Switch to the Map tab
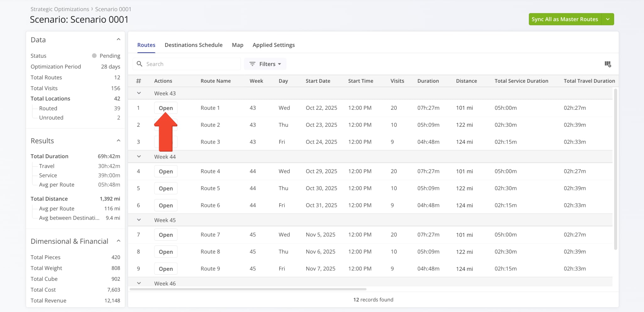 (237, 45)
